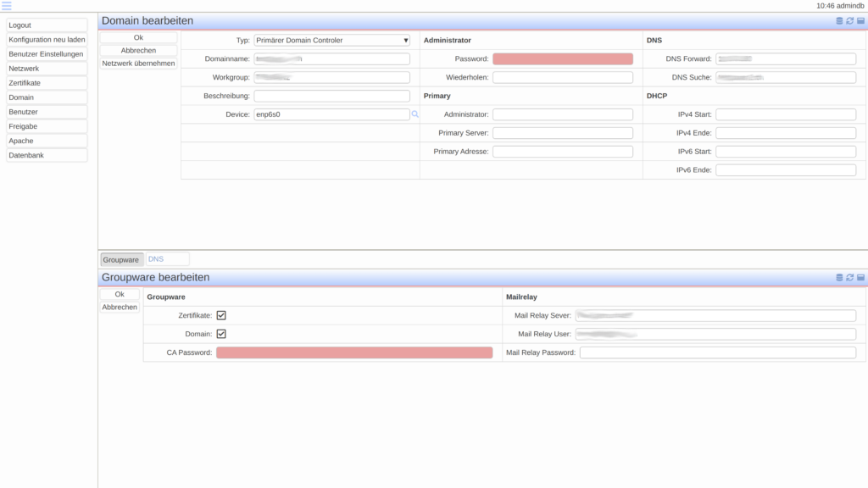
Task: Select the Groupware tab
Action: (121, 259)
